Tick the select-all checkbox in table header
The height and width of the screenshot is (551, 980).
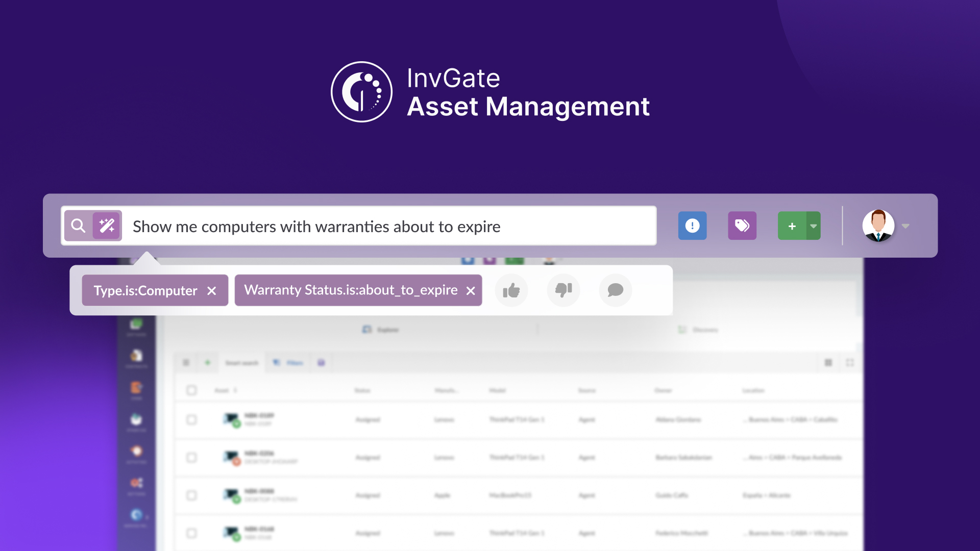191,390
